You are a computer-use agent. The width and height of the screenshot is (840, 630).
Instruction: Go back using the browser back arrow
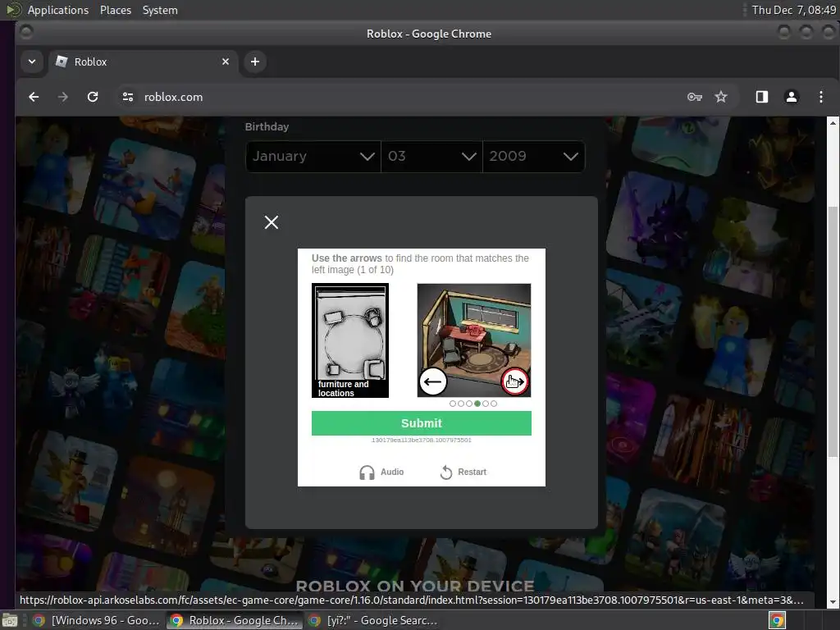click(34, 97)
